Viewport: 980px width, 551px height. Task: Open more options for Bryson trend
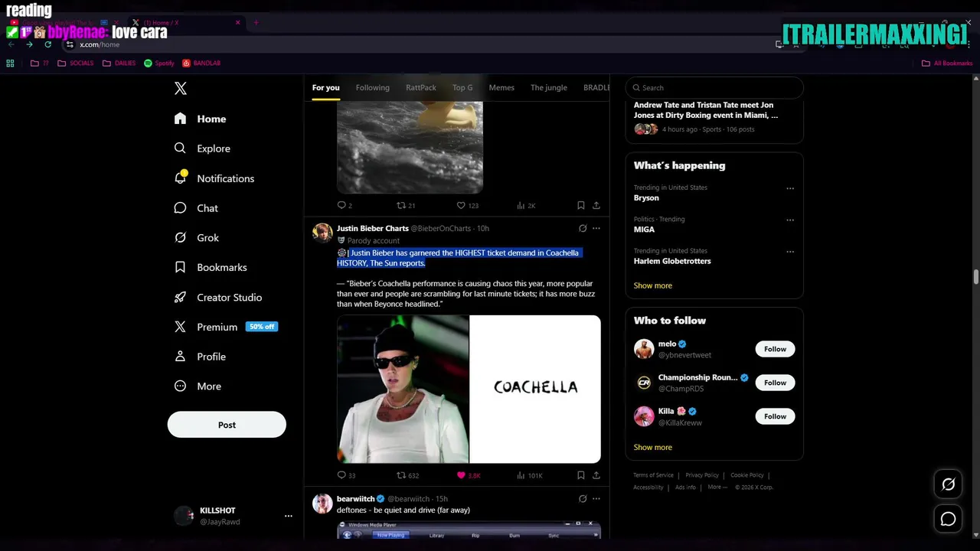(790, 188)
